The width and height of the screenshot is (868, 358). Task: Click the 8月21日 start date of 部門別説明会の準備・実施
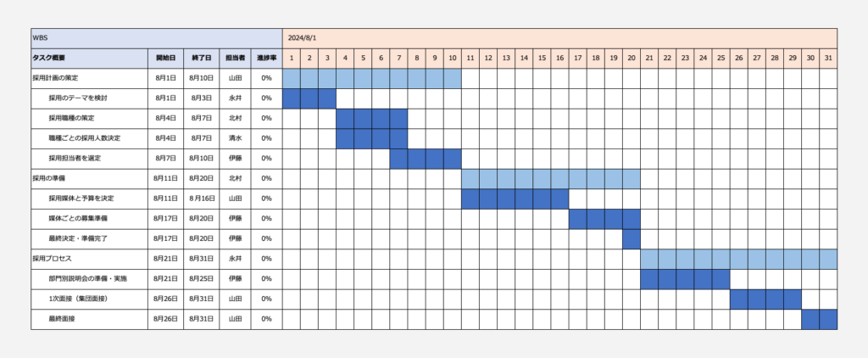pos(165,279)
